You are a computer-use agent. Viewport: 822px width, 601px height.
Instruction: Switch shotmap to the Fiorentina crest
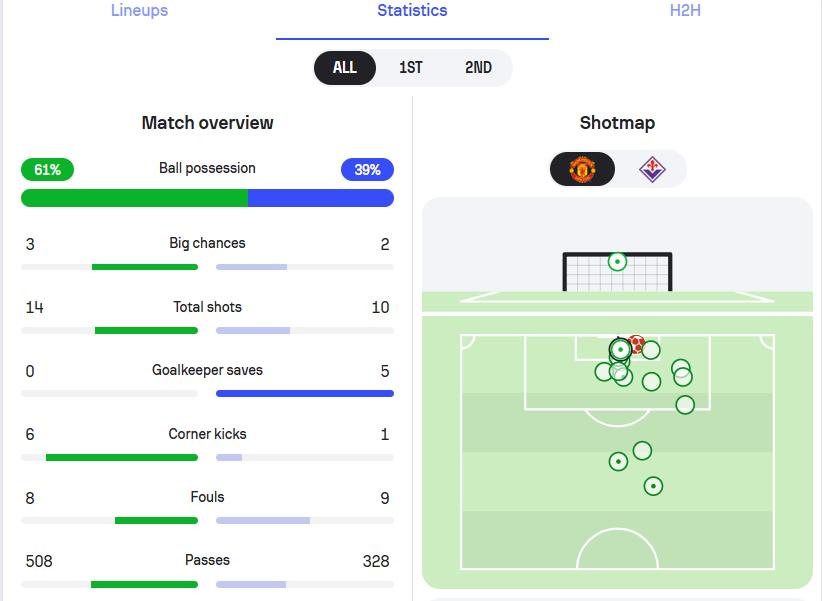pyautogui.click(x=652, y=169)
